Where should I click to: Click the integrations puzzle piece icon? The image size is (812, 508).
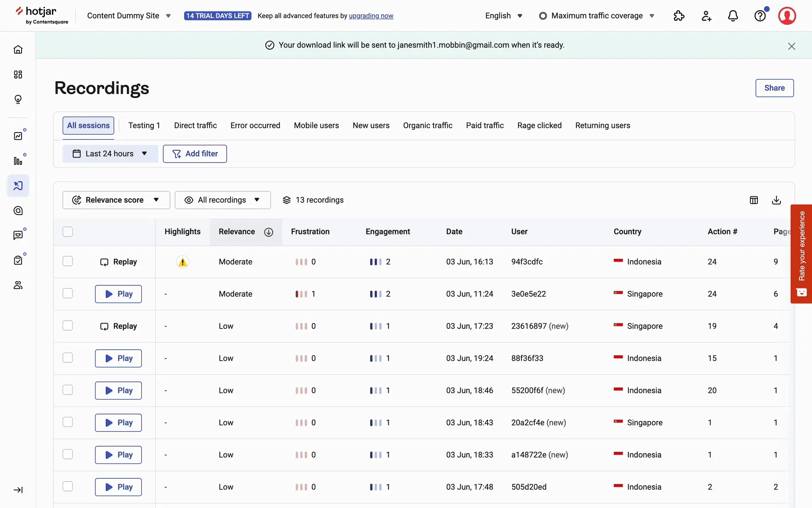tap(679, 16)
